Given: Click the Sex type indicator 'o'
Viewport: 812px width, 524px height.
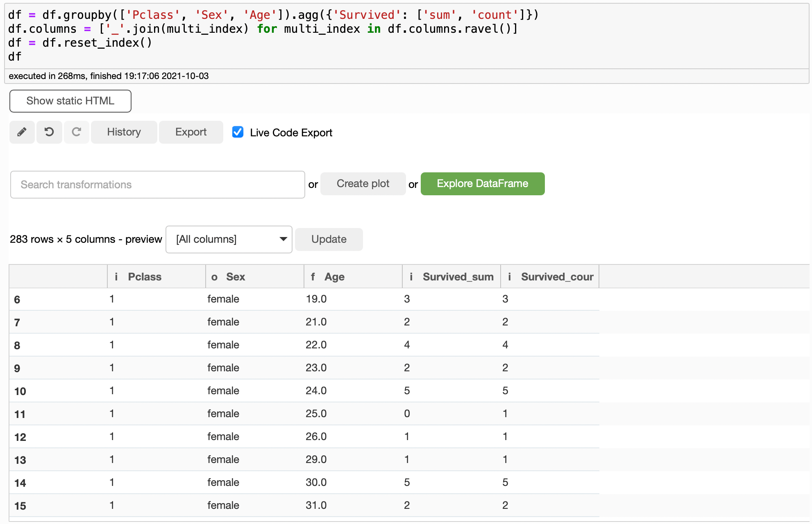Looking at the screenshot, I should click(x=214, y=277).
